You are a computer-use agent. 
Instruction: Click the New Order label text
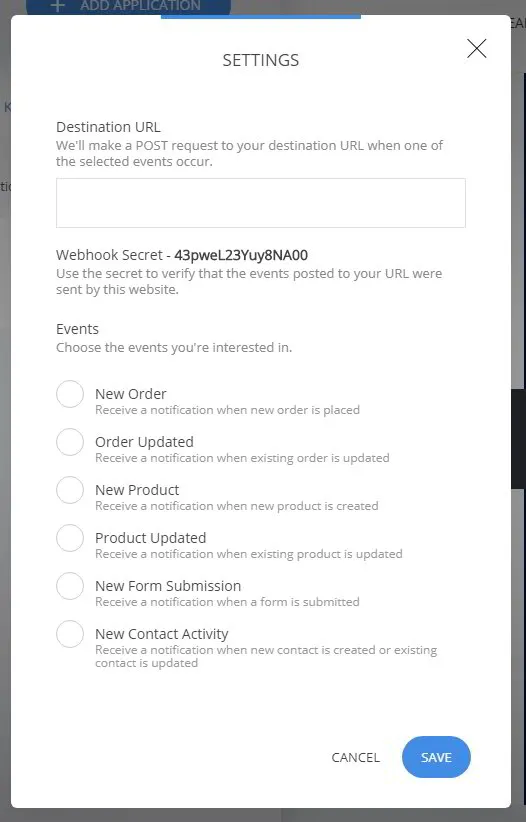click(x=131, y=394)
